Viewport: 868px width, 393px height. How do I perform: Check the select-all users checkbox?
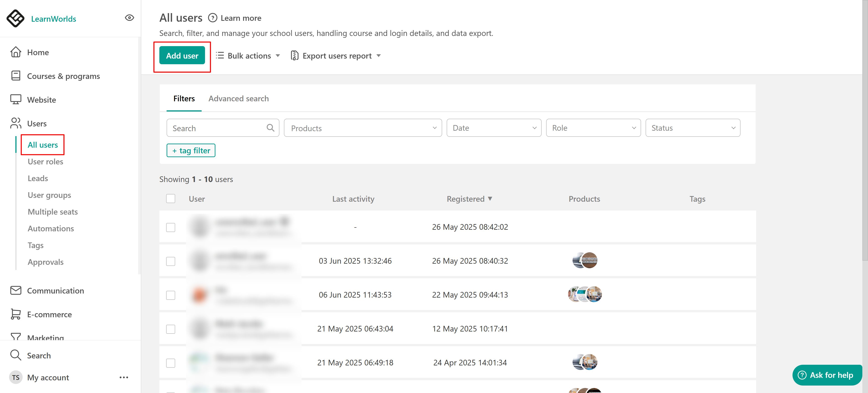pyautogui.click(x=170, y=199)
